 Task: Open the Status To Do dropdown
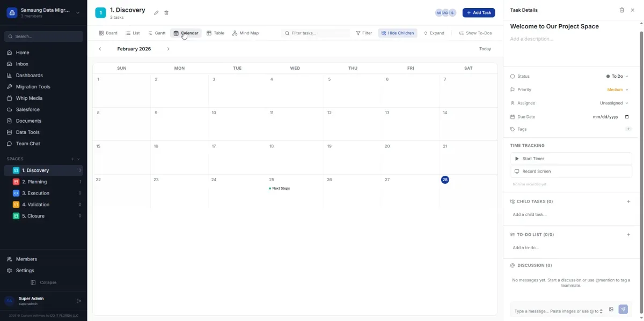(x=617, y=77)
